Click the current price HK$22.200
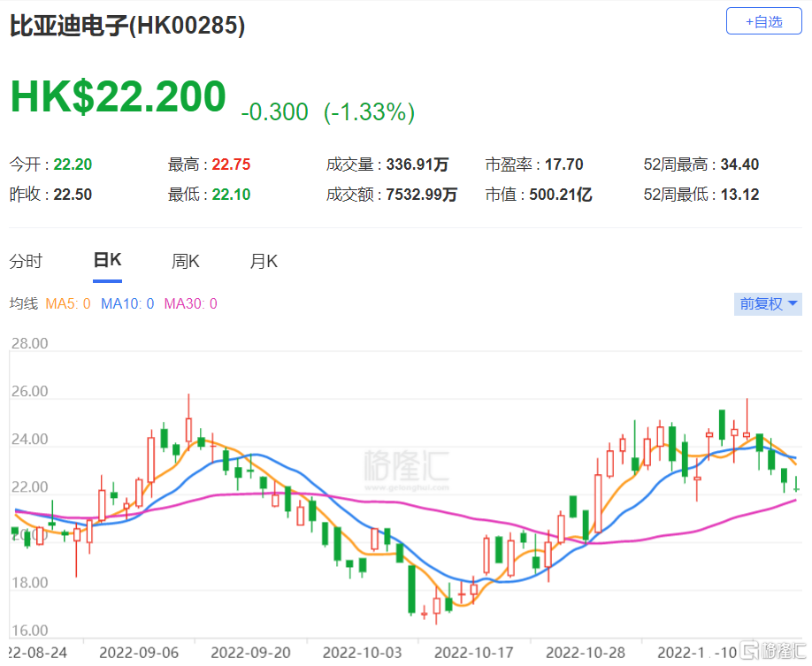This screenshot has width=812, height=666. (x=119, y=96)
